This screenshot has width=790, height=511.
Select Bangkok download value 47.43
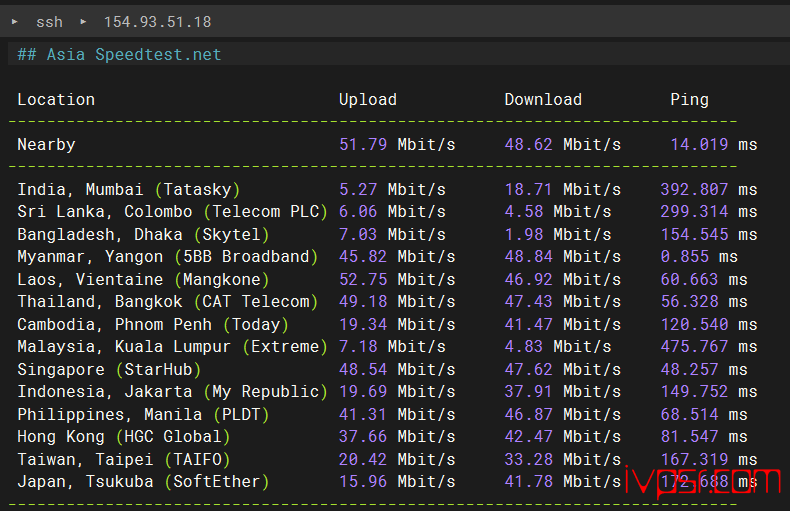(529, 302)
